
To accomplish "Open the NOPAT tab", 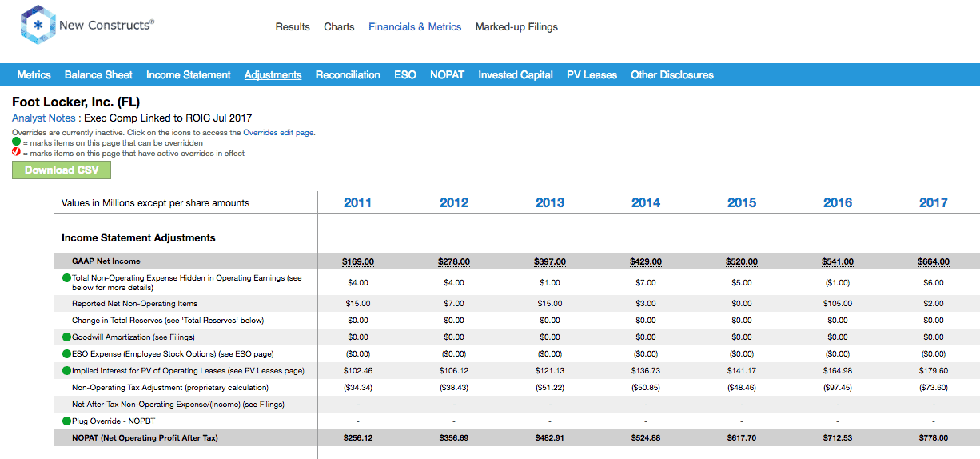I will coord(447,75).
